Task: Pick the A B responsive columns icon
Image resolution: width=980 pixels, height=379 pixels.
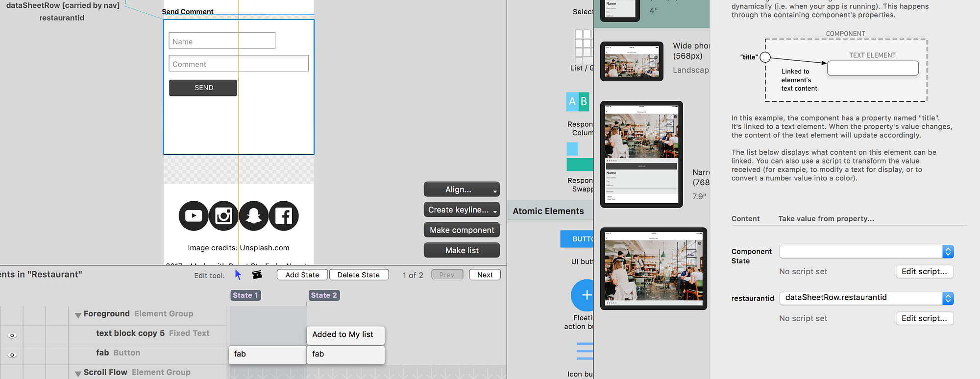Action: 578,101
